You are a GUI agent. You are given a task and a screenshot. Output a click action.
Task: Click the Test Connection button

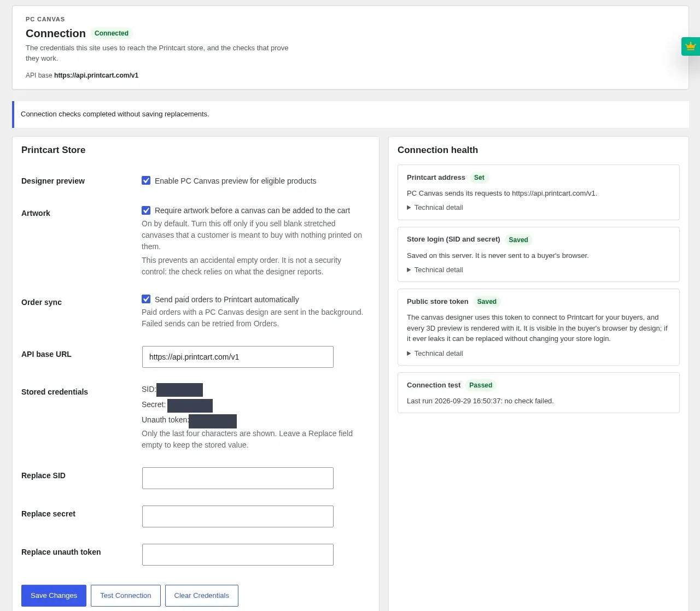pos(126,596)
